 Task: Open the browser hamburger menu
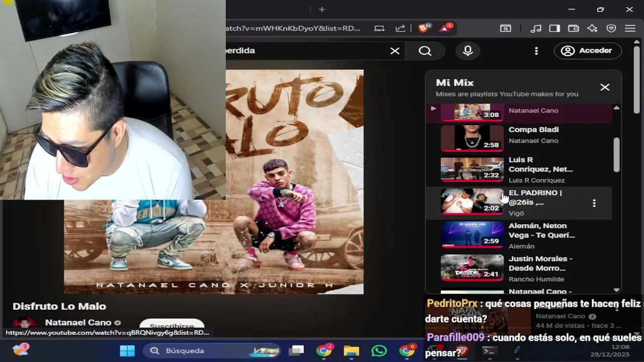coord(630,28)
